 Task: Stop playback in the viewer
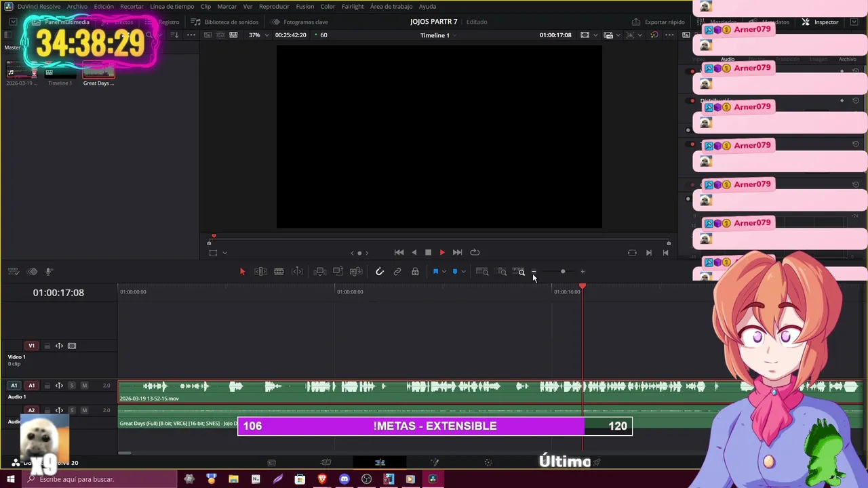pos(428,253)
